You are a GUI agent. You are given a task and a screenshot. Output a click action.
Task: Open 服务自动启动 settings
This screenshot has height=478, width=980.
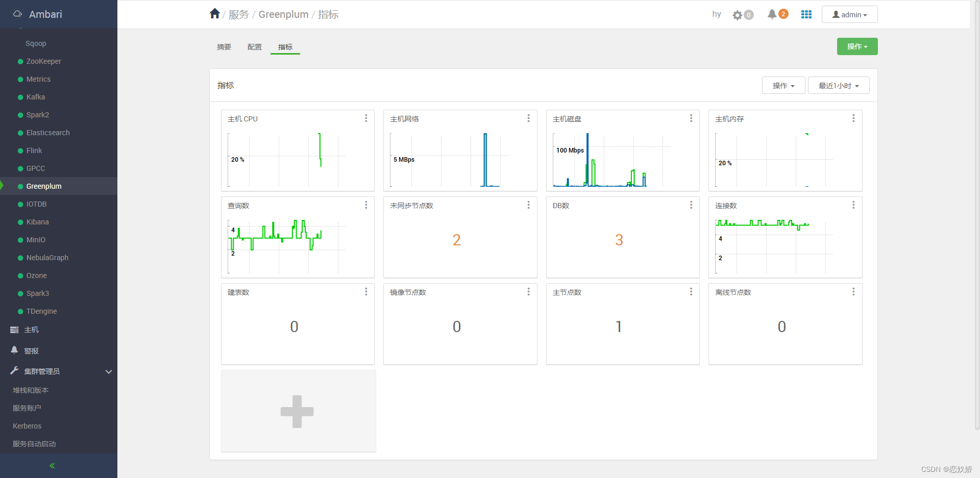[34, 444]
